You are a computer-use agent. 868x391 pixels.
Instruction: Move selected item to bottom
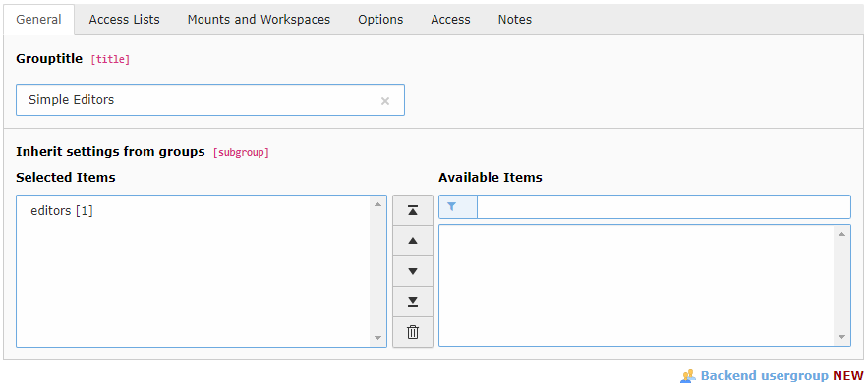point(413,302)
